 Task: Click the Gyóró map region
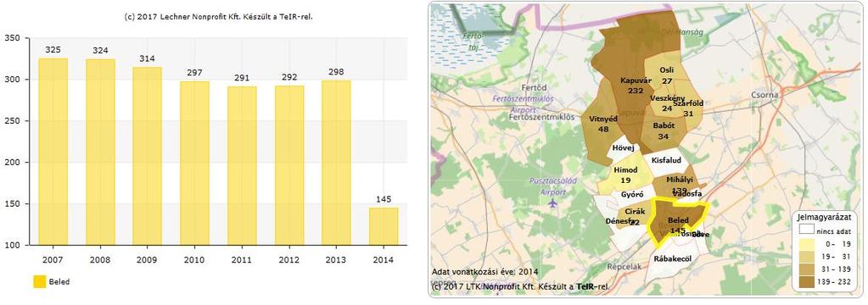click(x=631, y=195)
